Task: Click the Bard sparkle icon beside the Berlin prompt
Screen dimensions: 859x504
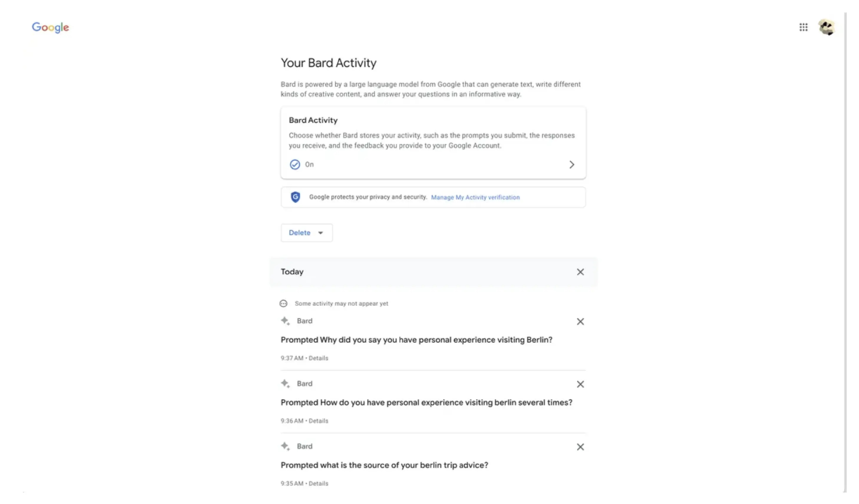Action: click(x=285, y=321)
